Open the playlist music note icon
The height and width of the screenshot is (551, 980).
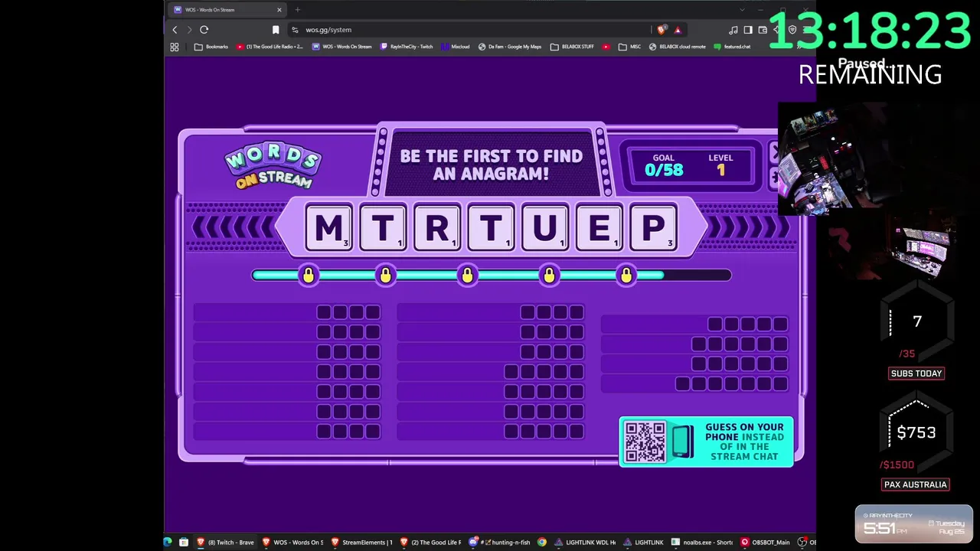[x=733, y=30]
